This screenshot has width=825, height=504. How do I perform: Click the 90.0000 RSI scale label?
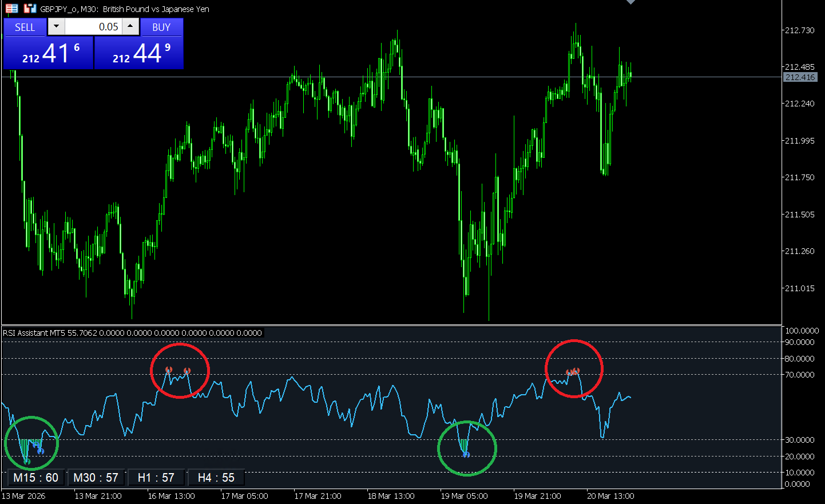coord(799,342)
